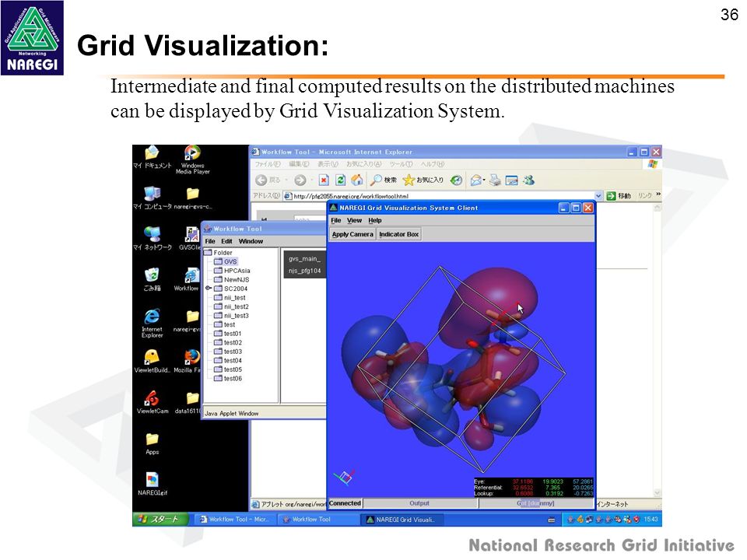Screen dimensions: 747x560
Task: Open File menu in Workflow Tool window
Action: point(209,241)
